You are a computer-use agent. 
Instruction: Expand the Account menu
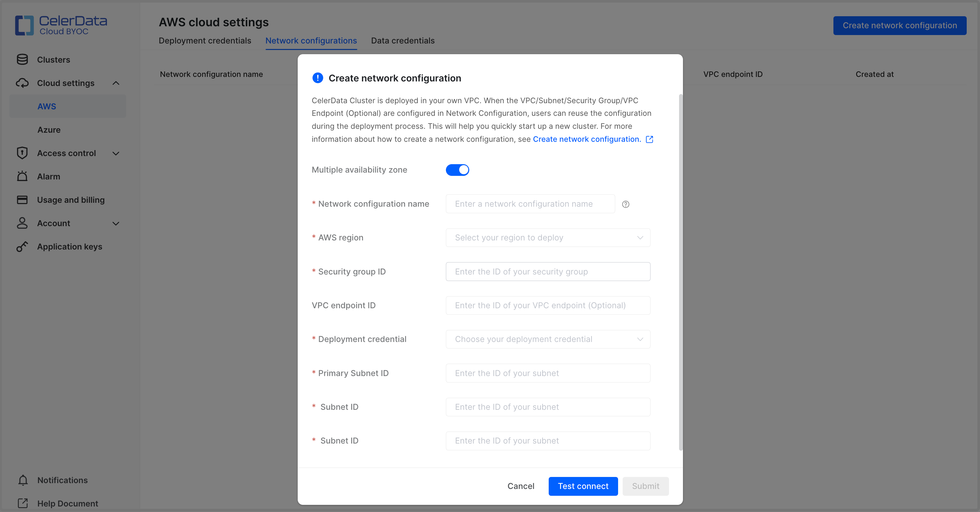pyautogui.click(x=116, y=224)
